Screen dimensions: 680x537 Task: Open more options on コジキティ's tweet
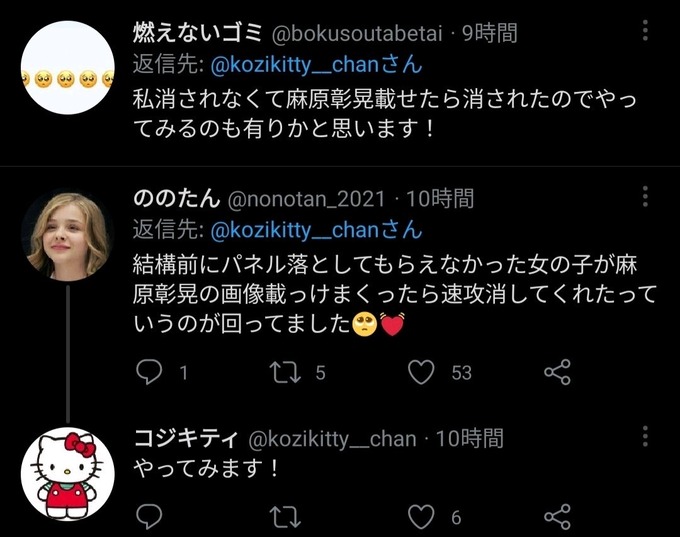click(x=645, y=436)
